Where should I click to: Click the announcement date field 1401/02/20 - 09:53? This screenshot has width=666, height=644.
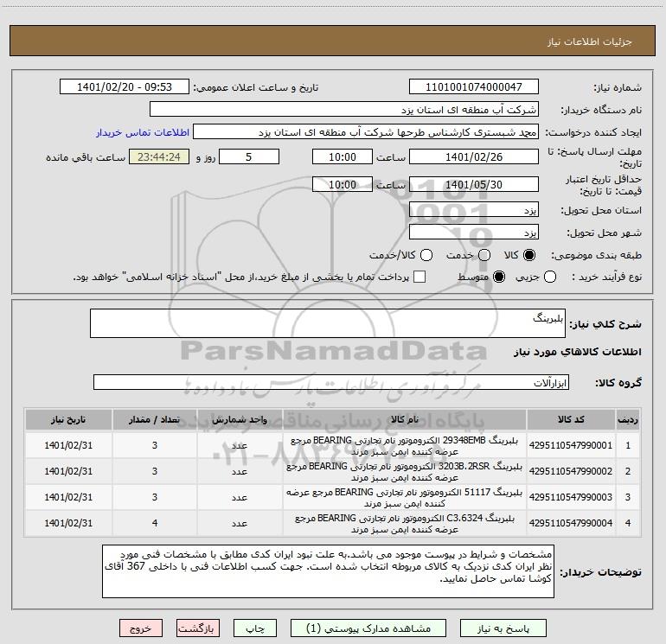point(125,86)
